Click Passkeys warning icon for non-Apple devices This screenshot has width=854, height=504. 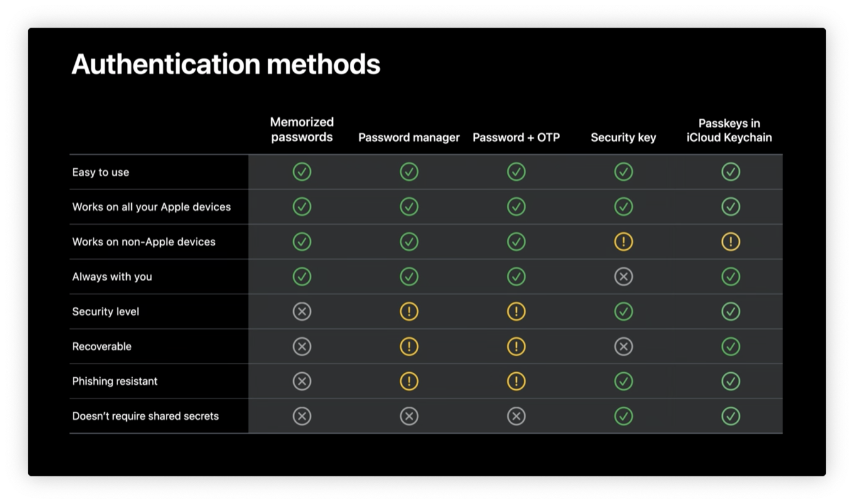730,242
